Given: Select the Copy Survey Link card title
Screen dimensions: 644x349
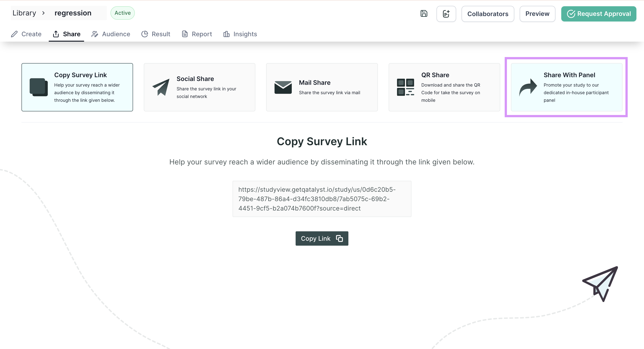Looking at the screenshot, I should [x=80, y=75].
